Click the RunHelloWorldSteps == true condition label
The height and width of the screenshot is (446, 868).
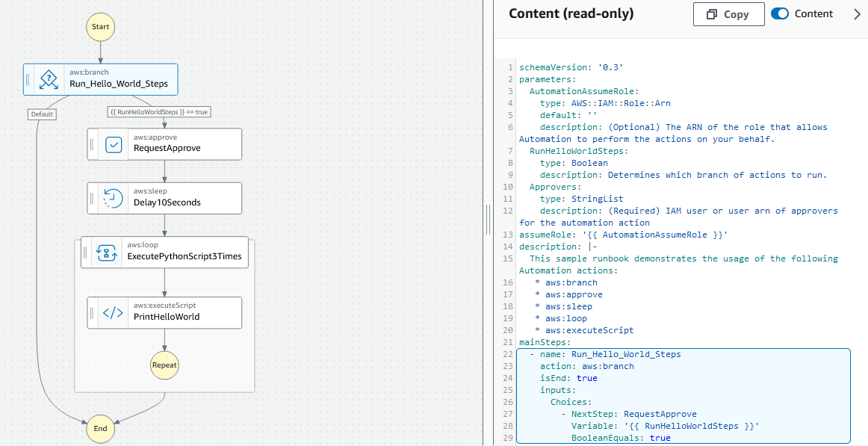coord(158,112)
